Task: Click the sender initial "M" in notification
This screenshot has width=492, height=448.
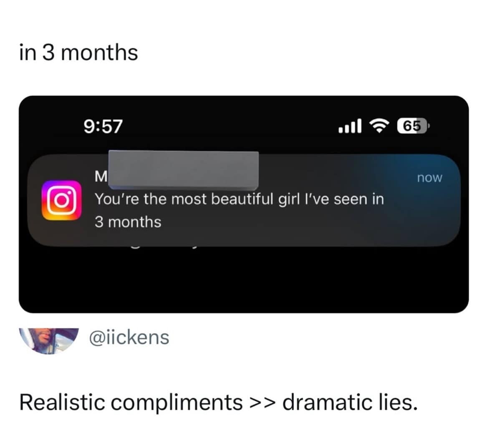Action: click(101, 177)
